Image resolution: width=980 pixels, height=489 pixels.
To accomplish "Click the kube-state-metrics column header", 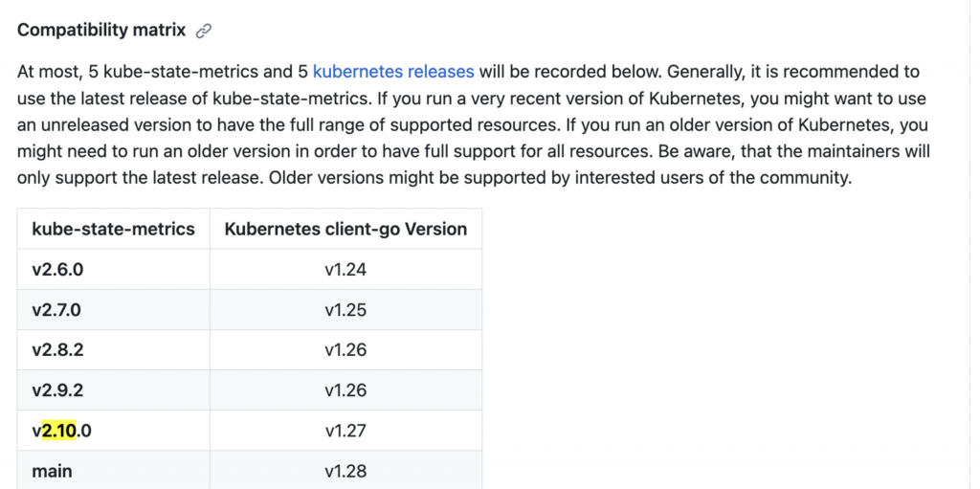I will 114,229.
